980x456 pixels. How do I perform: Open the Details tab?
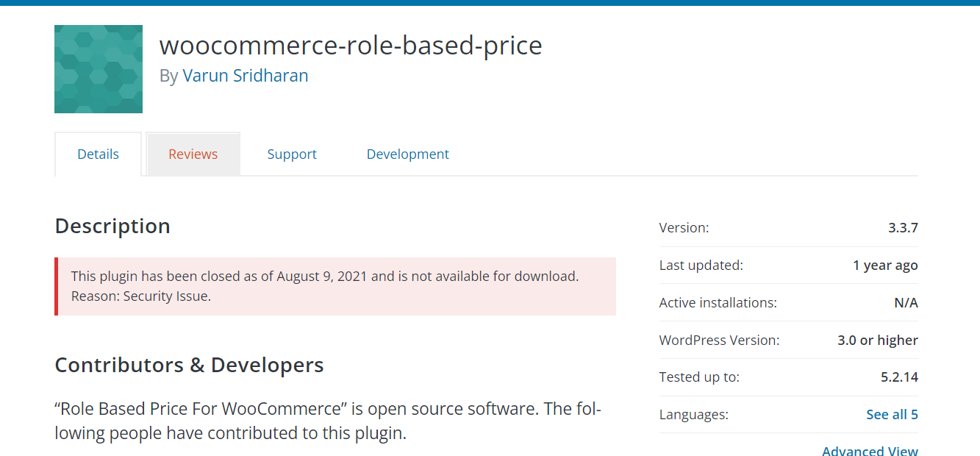[x=99, y=154]
